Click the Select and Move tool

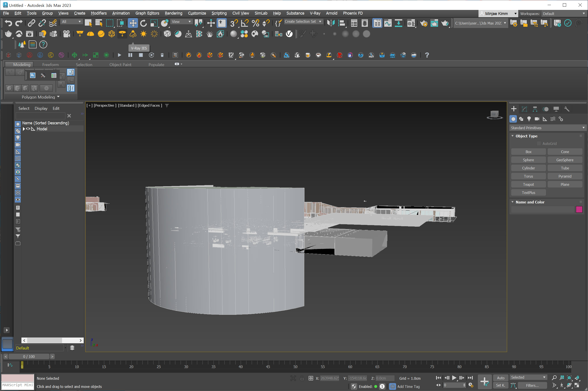(133, 23)
